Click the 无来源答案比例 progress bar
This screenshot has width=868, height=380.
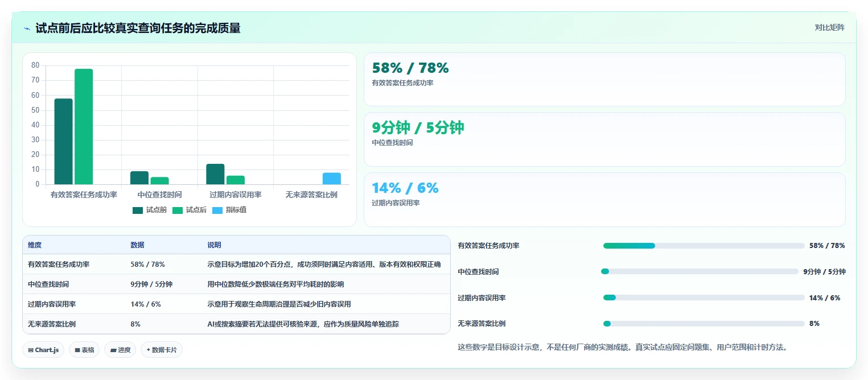coord(704,324)
